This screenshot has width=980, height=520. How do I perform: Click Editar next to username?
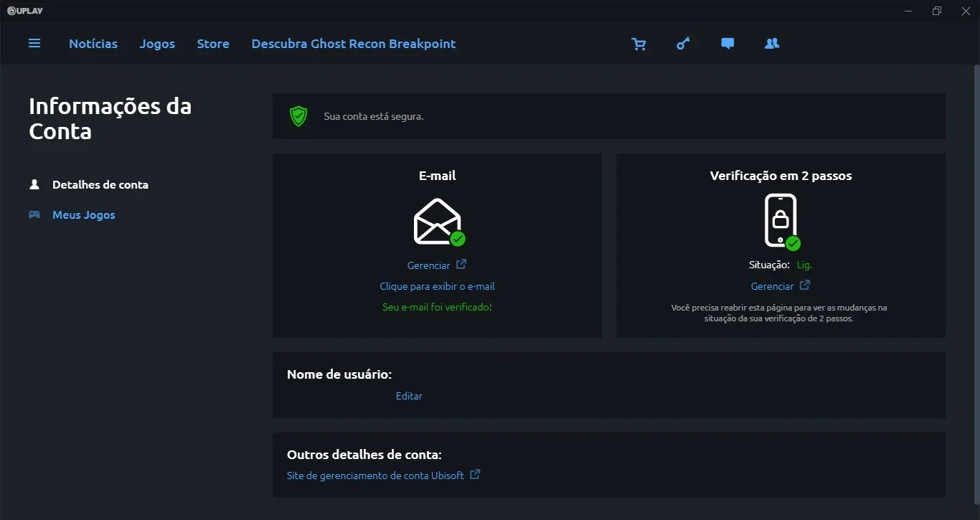tap(409, 396)
